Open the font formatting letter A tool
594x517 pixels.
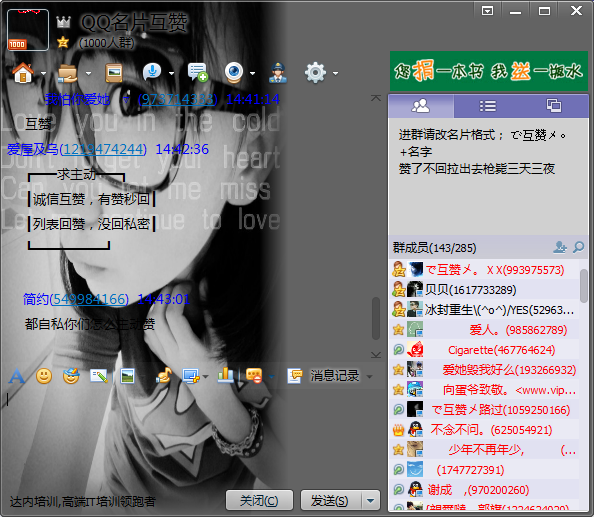tap(17, 376)
